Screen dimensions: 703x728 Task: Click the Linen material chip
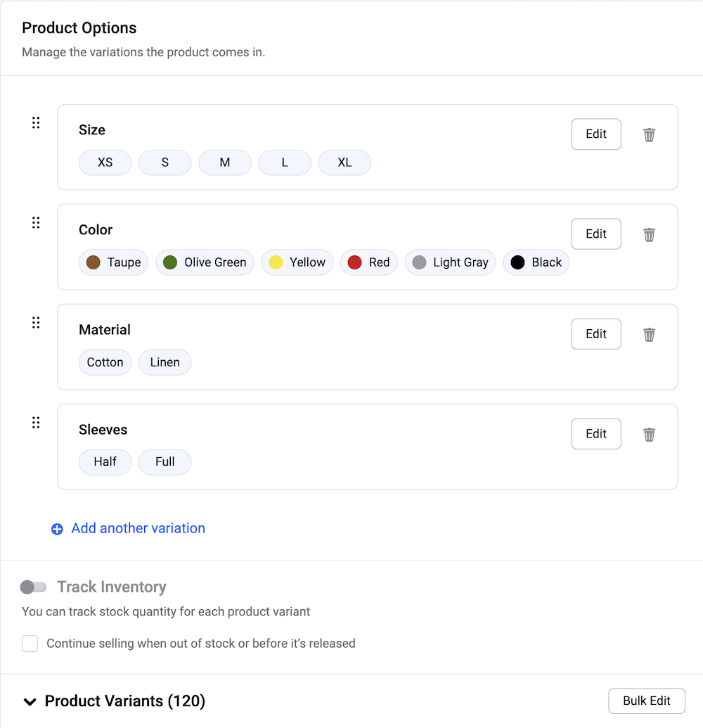(x=165, y=362)
